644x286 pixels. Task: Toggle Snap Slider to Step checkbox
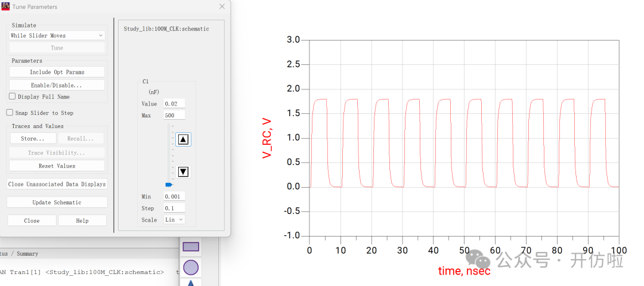10,113
